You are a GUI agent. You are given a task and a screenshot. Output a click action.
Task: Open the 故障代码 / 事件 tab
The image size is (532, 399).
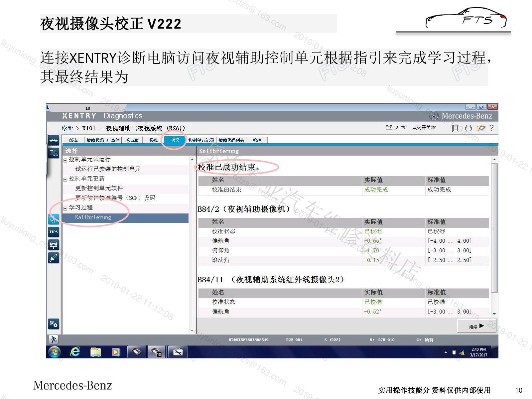(x=103, y=140)
